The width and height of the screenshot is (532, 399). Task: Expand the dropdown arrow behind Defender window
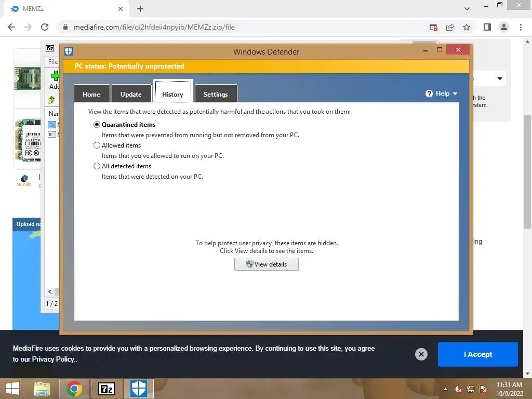click(x=500, y=78)
